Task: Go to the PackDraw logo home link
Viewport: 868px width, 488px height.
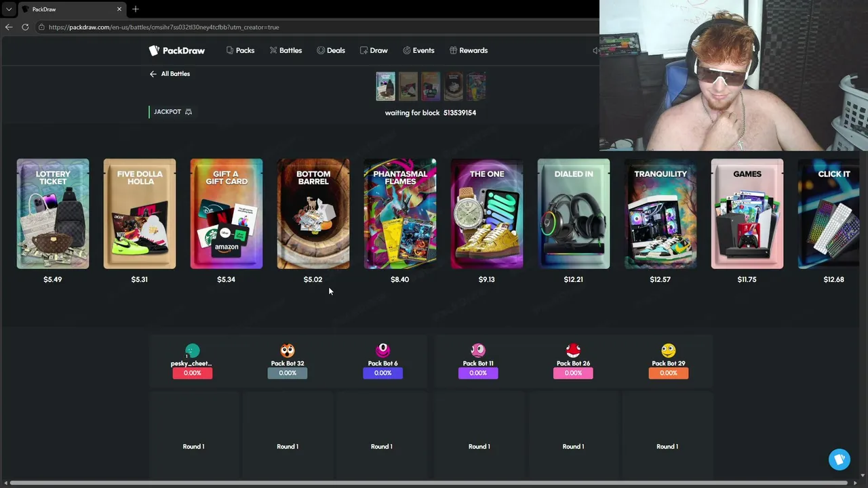Action: (177, 50)
